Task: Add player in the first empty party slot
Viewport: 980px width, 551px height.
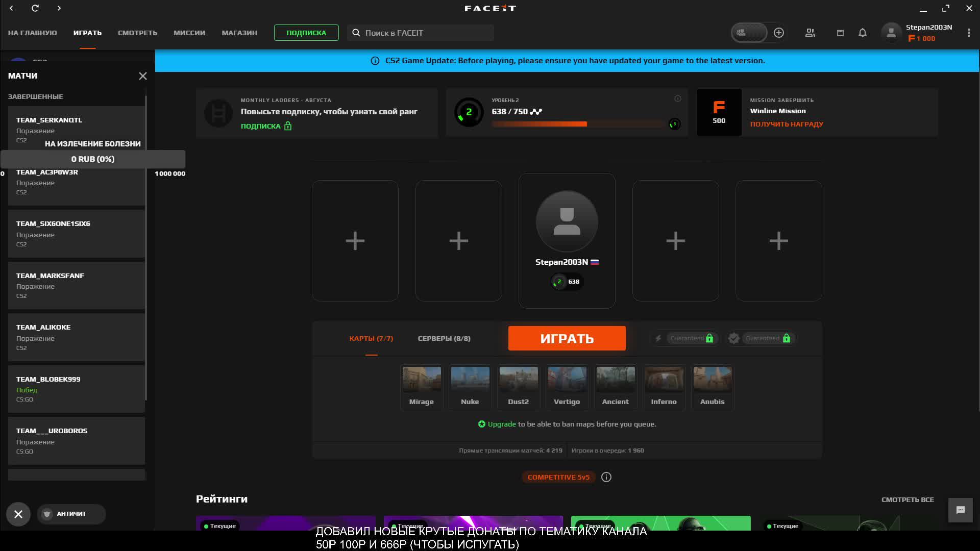Action: pos(355,241)
